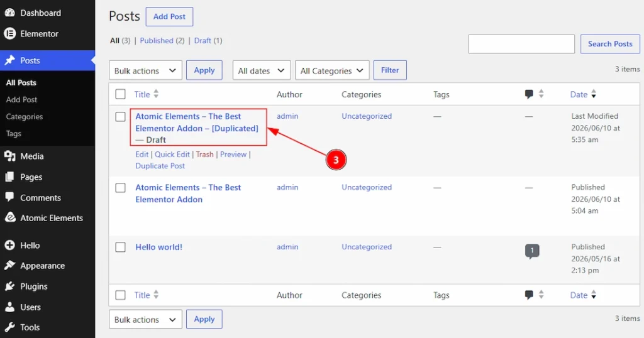The height and width of the screenshot is (338, 644).
Task: Open the published Atomic Elements post title
Action: click(x=188, y=194)
